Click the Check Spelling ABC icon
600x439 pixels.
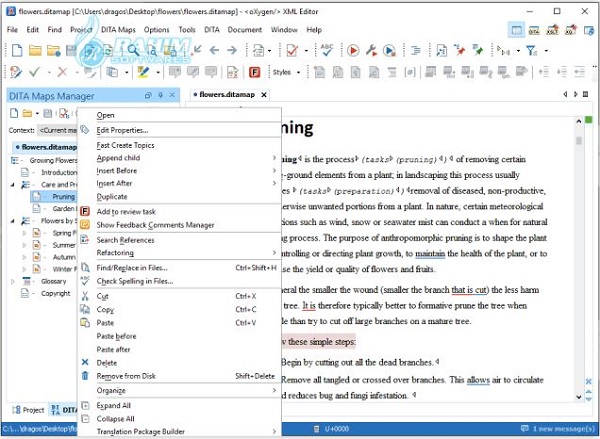coord(327,50)
